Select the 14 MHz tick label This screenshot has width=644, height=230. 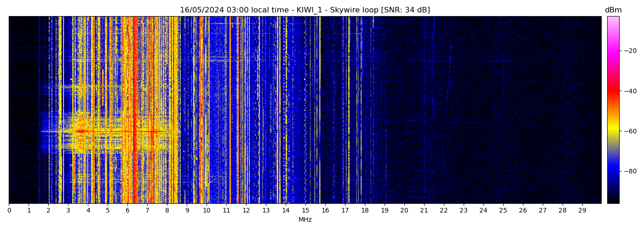click(286, 211)
